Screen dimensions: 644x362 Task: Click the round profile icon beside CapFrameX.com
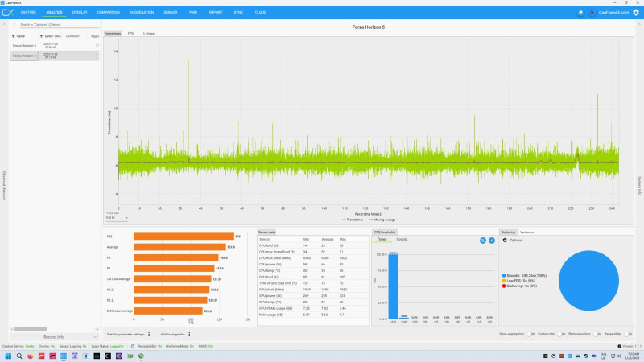(x=592, y=13)
